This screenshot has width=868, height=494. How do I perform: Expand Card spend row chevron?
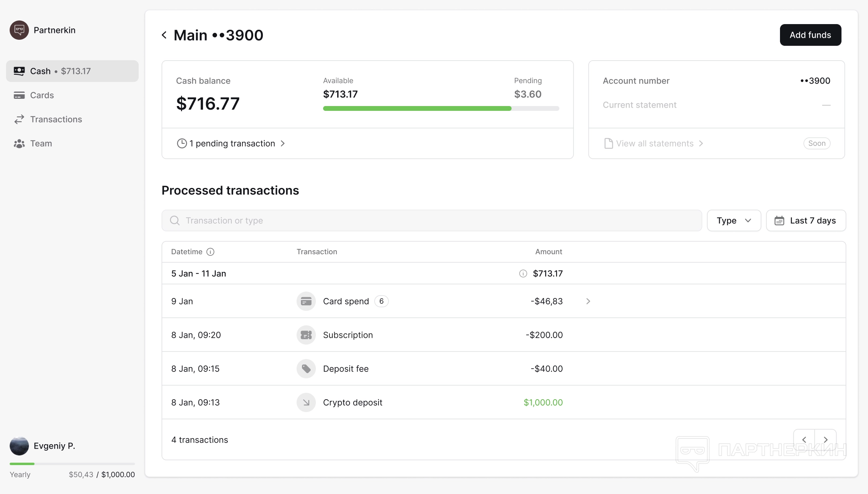click(588, 301)
